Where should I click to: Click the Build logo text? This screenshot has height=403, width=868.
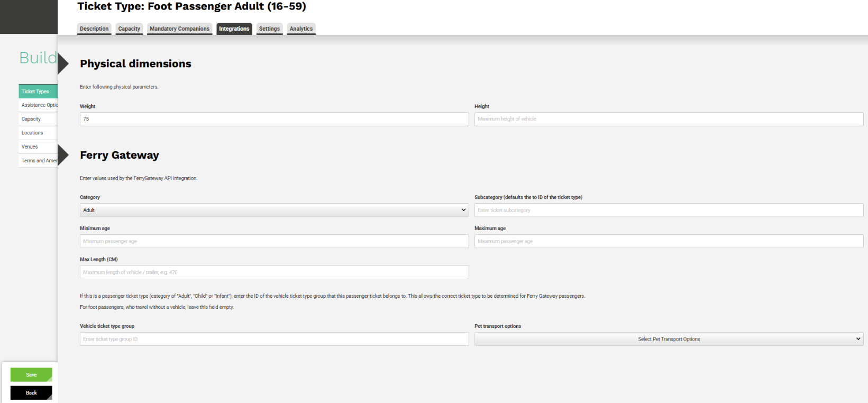[x=38, y=57]
